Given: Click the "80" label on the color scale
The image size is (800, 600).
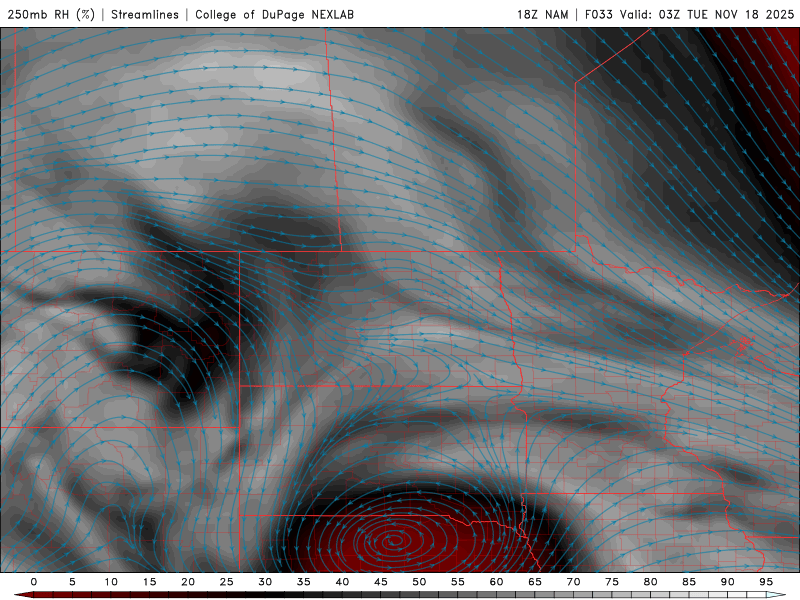Looking at the screenshot, I should (x=650, y=582).
